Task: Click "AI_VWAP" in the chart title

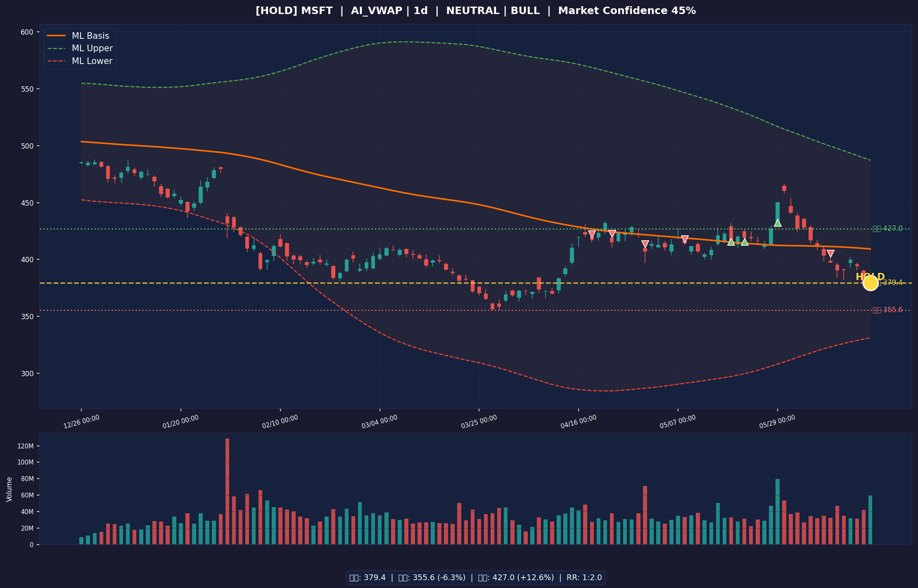Action: [377, 11]
